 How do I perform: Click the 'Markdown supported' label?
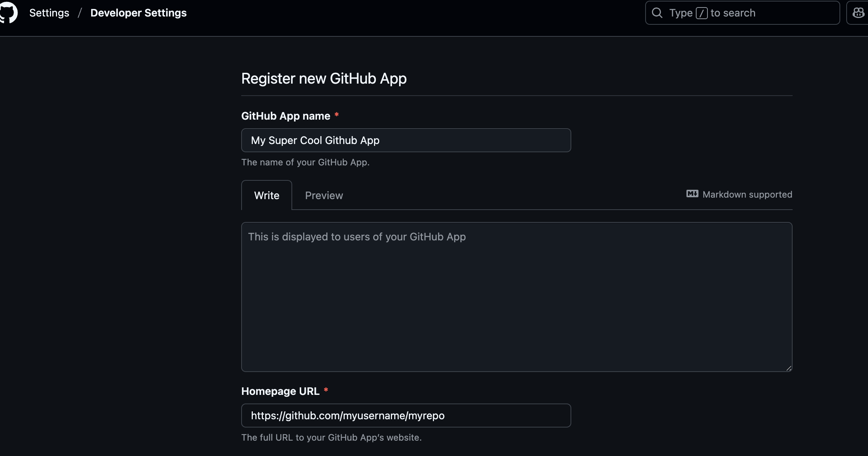click(x=747, y=195)
